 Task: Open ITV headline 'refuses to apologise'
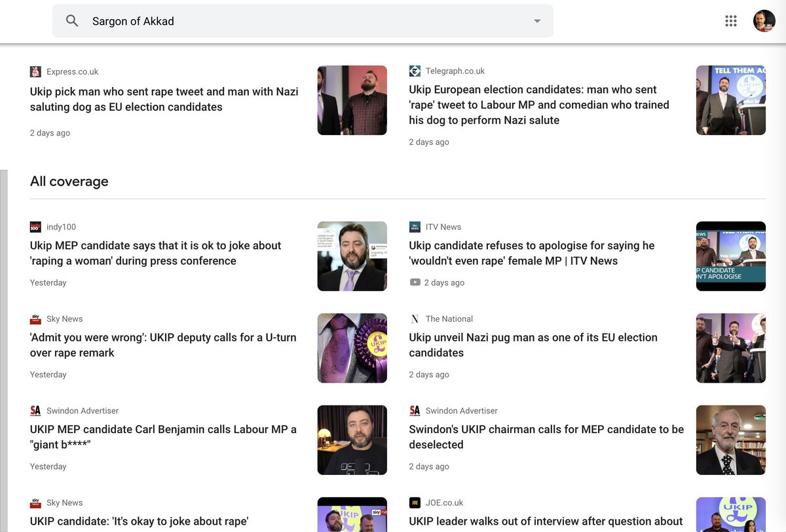(532, 253)
